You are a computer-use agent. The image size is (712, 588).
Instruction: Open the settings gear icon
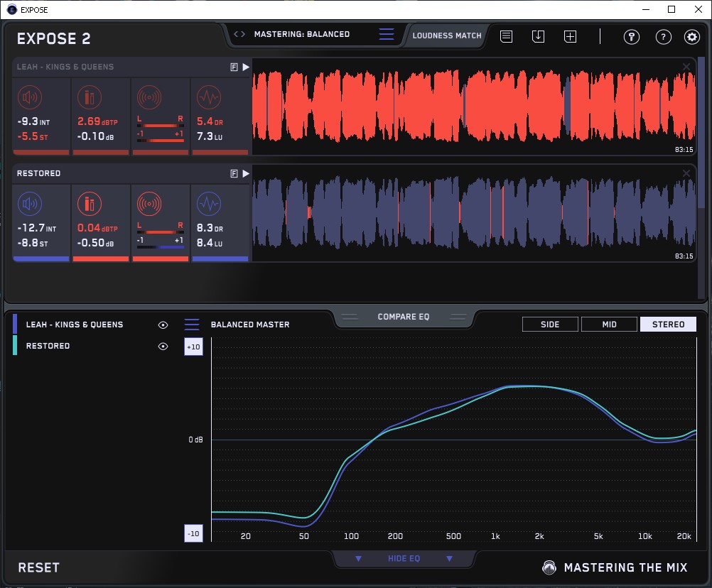pyautogui.click(x=692, y=37)
